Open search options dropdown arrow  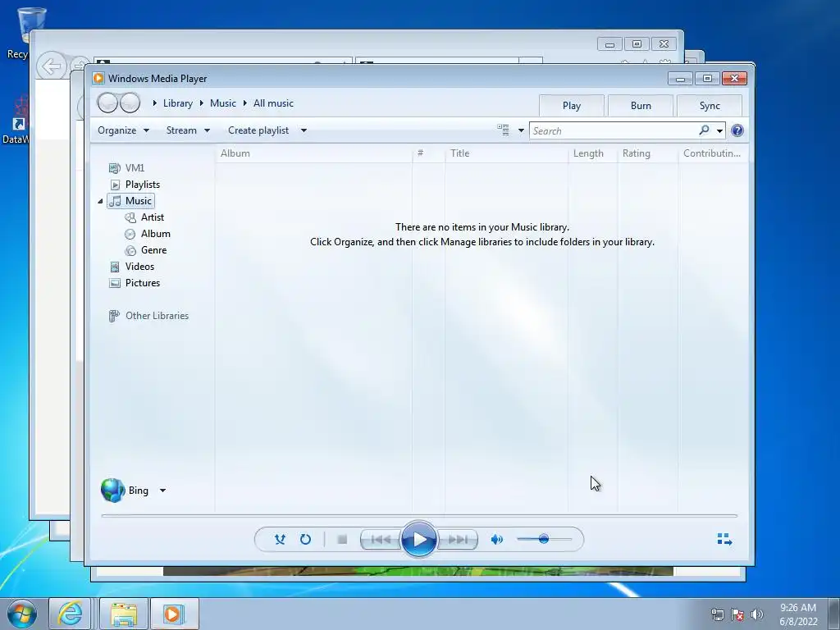click(719, 130)
